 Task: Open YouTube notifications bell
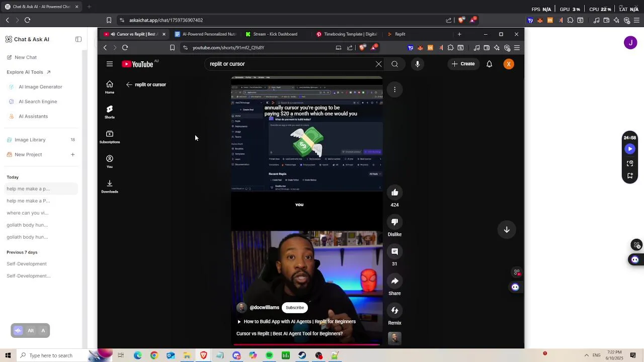coord(489,64)
